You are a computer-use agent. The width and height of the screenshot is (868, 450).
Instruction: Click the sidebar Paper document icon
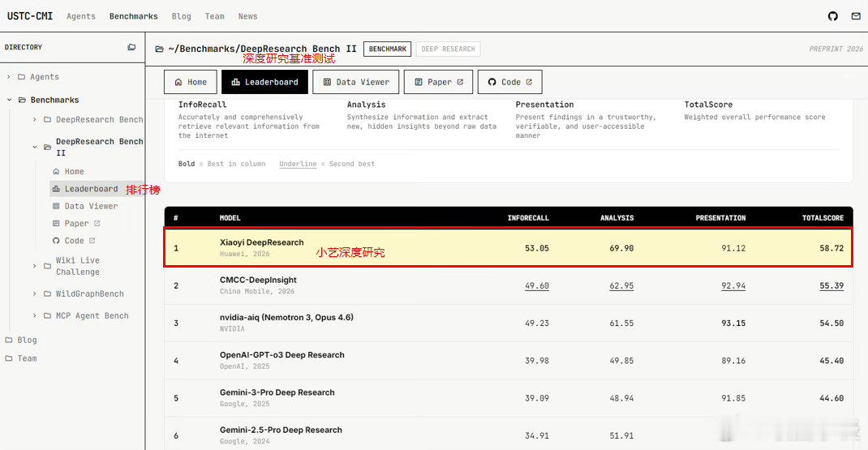56,223
